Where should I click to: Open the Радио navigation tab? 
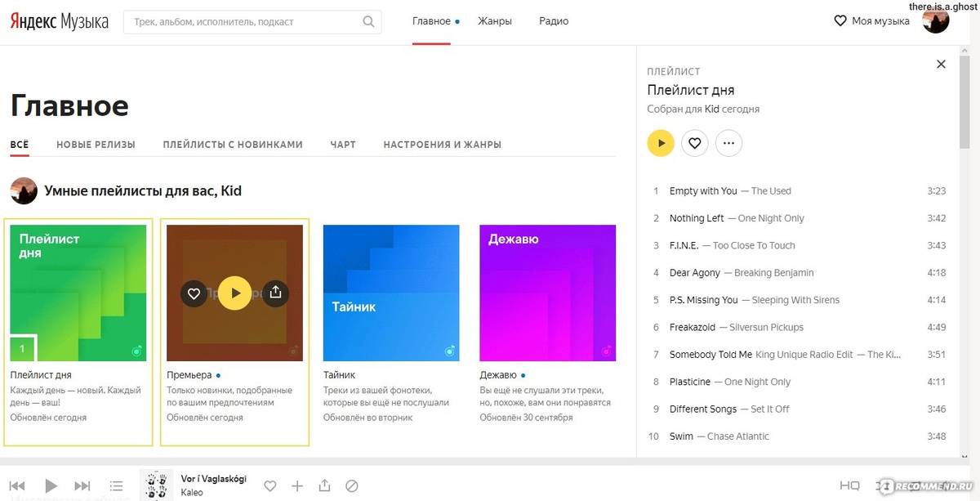[554, 21]
